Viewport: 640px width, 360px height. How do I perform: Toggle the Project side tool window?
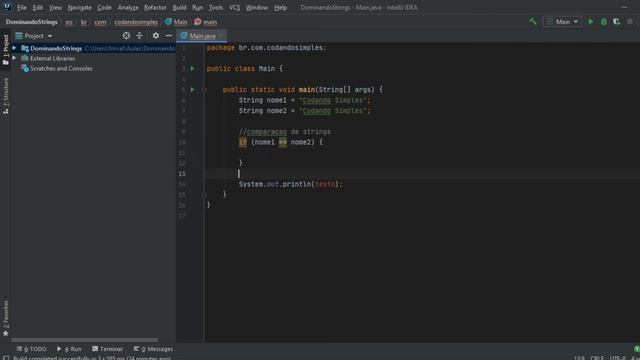[5, 50]
